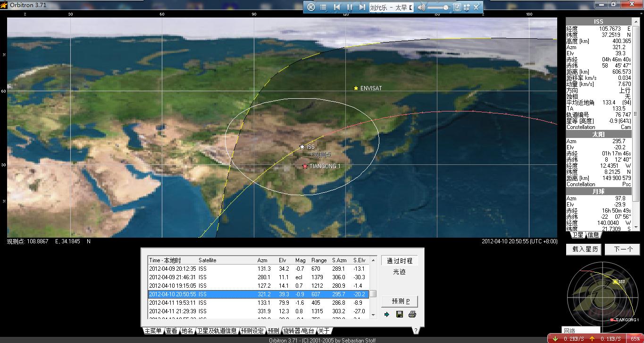Pause the currently playing song
Viewport: 644px width, 343px height.
pyautogui.click(x=350, y=7)
